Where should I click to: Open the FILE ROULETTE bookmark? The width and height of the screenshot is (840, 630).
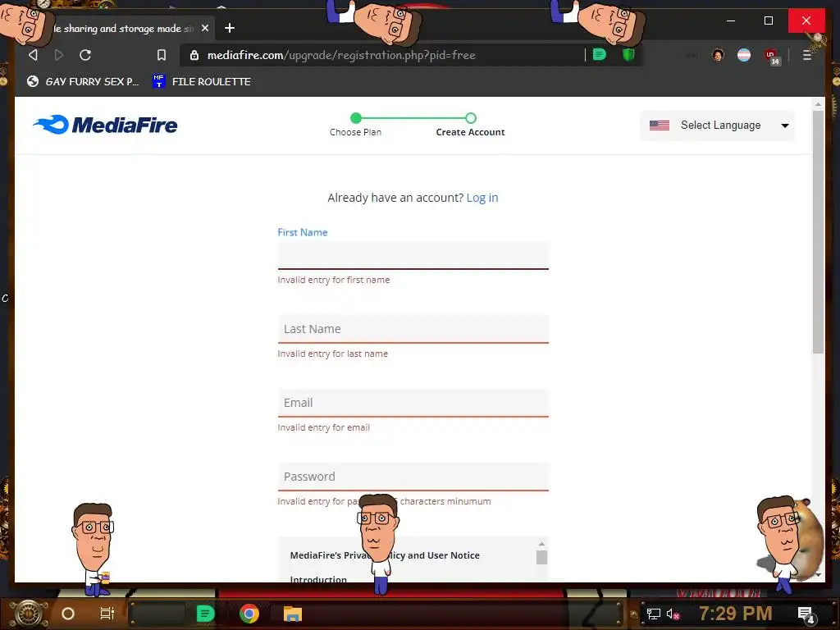[202, 81]
